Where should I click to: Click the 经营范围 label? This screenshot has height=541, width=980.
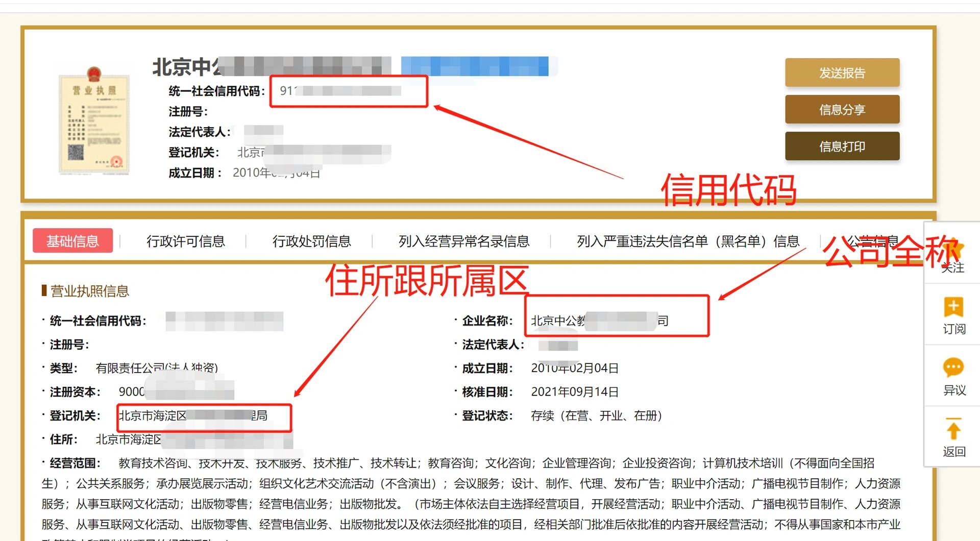75,463
